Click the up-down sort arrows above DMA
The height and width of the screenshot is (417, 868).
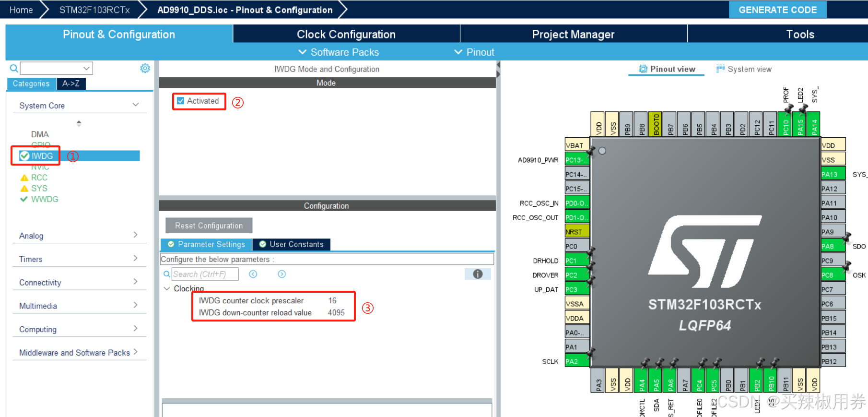tap(79, 123)
